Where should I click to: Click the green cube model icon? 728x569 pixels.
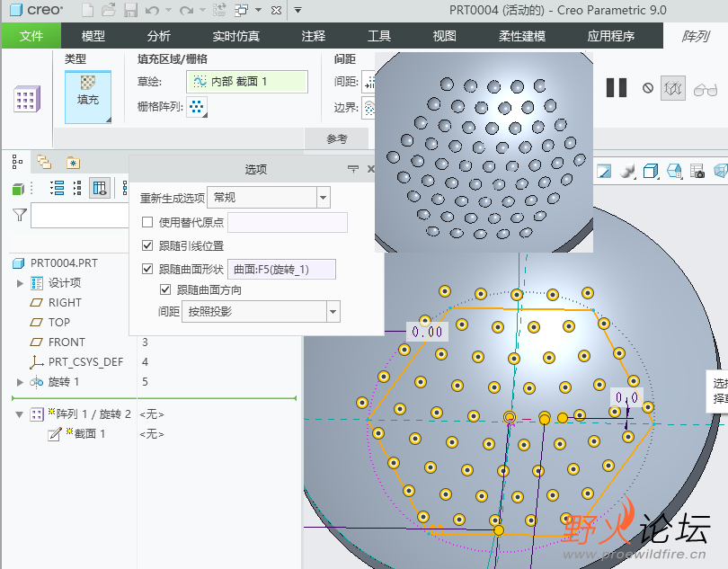click(18, 189)
